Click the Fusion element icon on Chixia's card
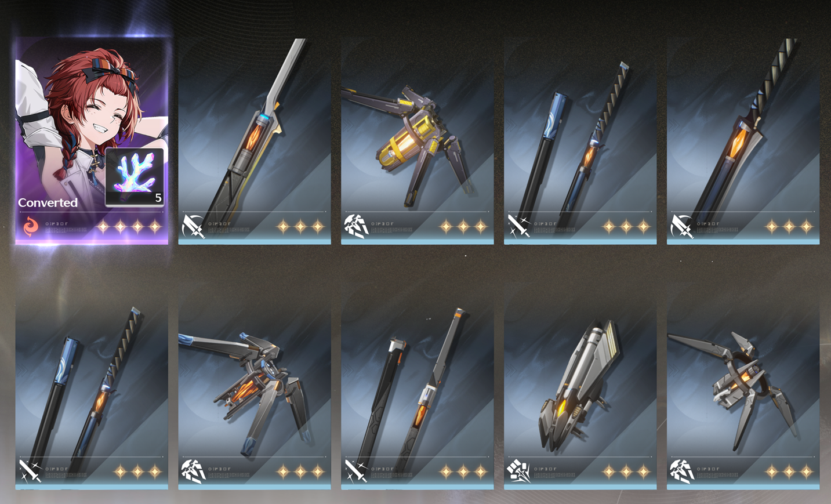 click(x=30, y=226)
